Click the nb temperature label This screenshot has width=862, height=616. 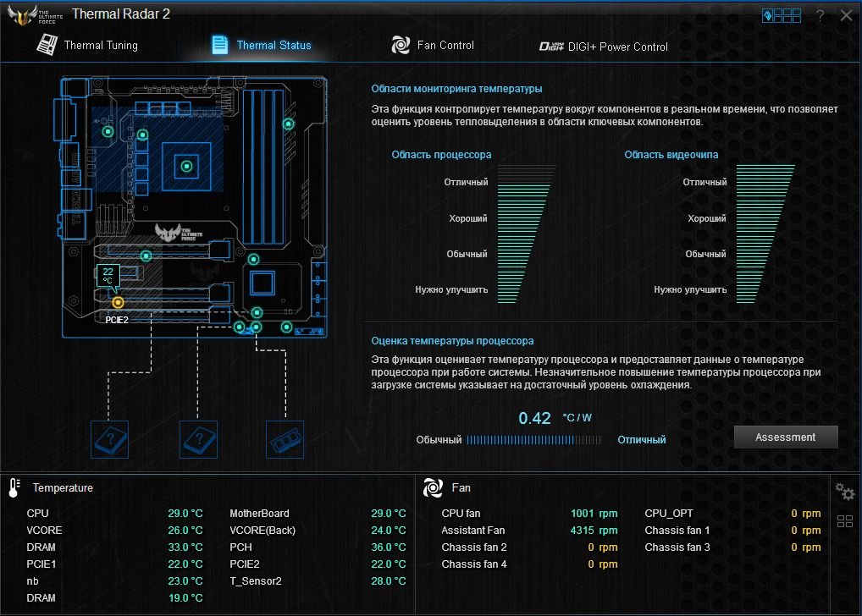[x=32, y=580]
